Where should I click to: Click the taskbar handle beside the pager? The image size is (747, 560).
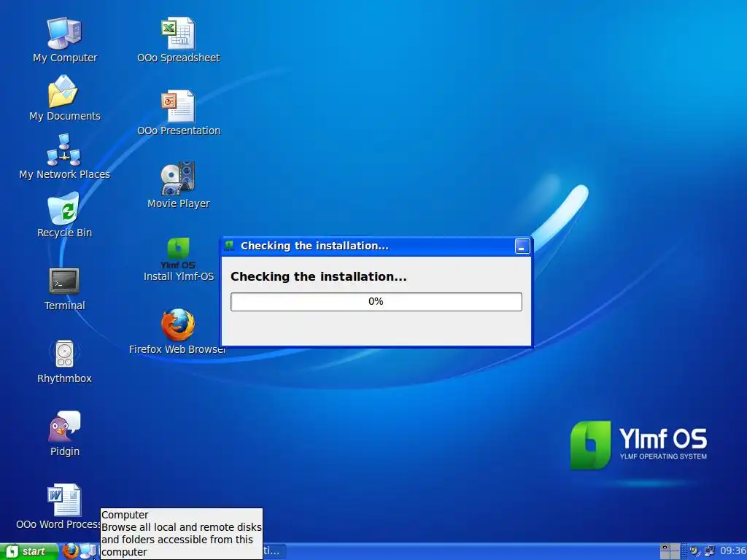684,551
